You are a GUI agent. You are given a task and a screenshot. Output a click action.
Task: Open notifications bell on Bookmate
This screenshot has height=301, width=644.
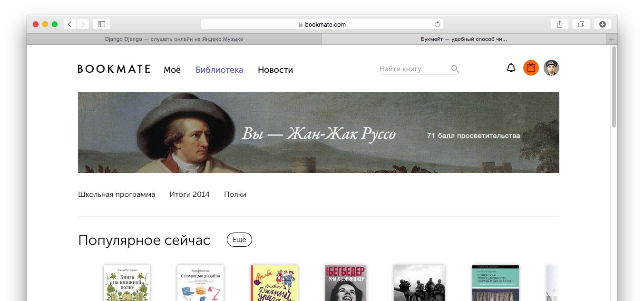511,68
